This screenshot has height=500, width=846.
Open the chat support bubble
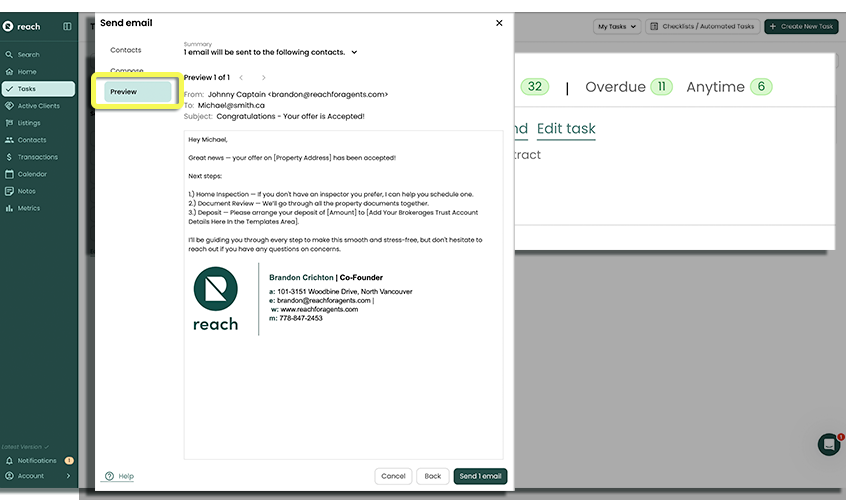828,445
